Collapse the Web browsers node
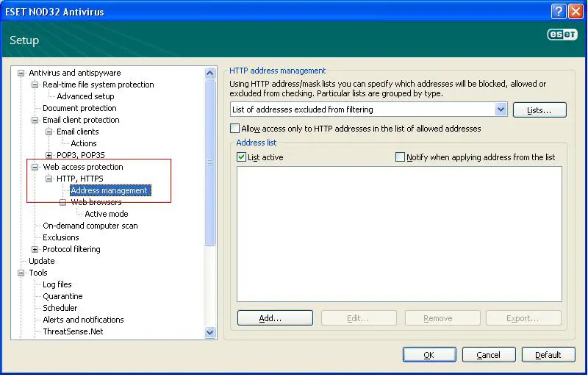Screen dimensions: 588x377 (62, 203)
